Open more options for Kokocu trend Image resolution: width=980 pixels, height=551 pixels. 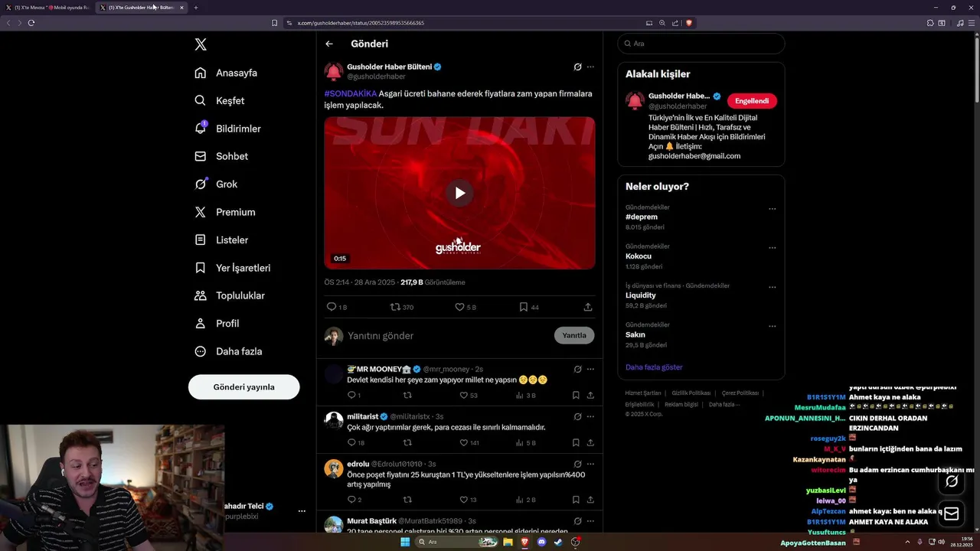click(772, 248)
